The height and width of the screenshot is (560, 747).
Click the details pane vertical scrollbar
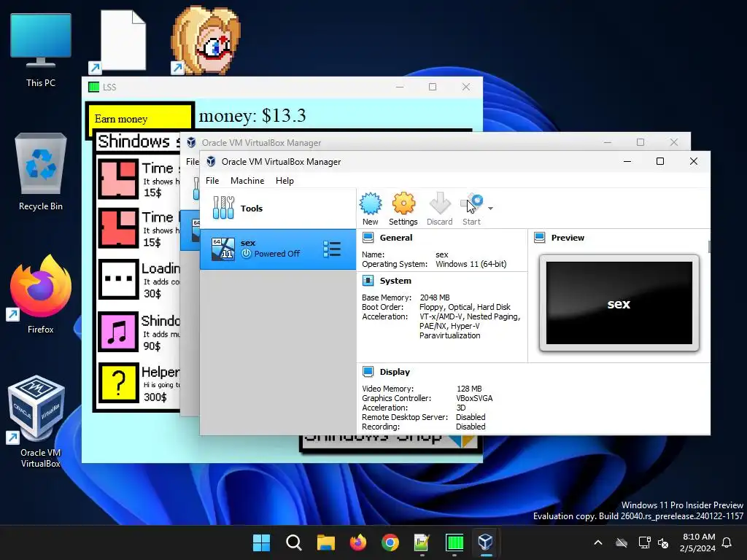pos(709,246)
